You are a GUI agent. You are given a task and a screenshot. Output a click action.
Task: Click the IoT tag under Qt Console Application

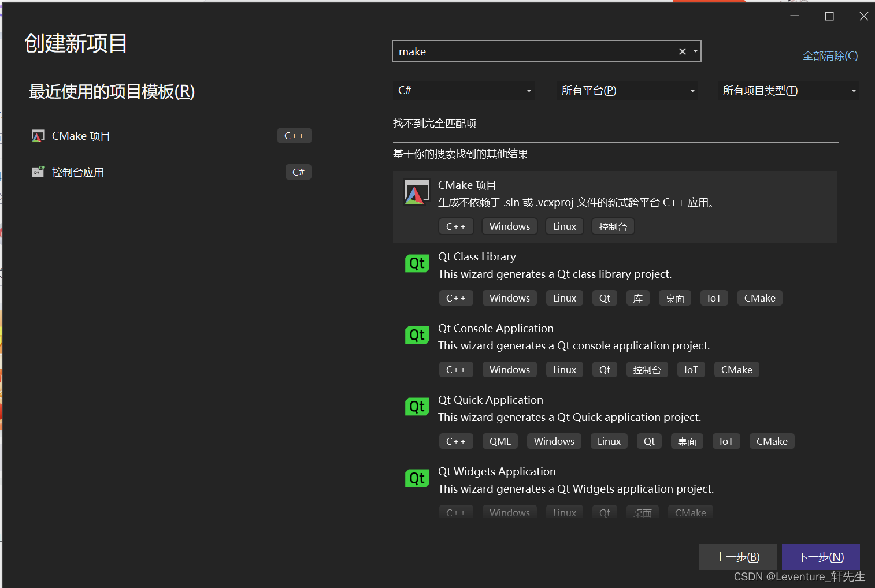pyautogui.click(x=691, y=370)
